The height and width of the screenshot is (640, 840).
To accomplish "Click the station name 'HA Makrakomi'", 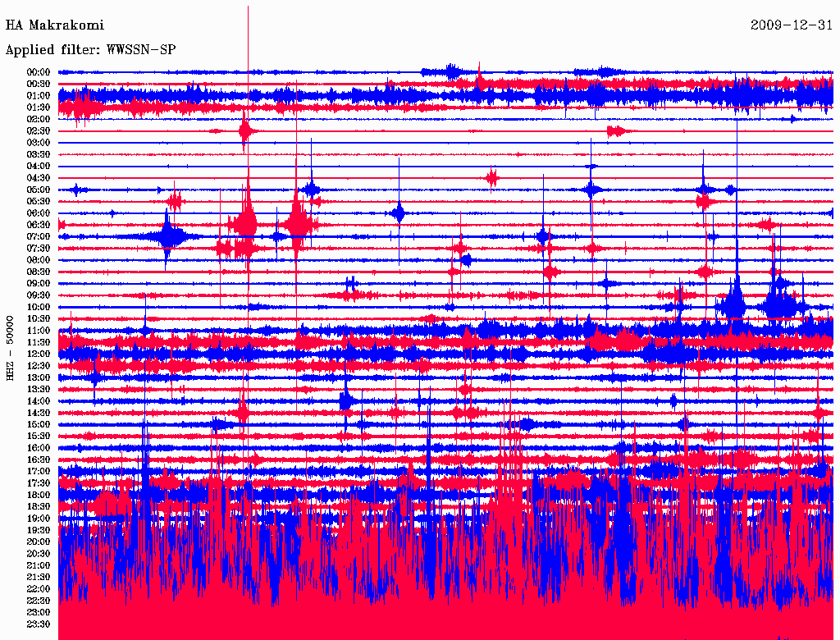I will pos(55,25).
